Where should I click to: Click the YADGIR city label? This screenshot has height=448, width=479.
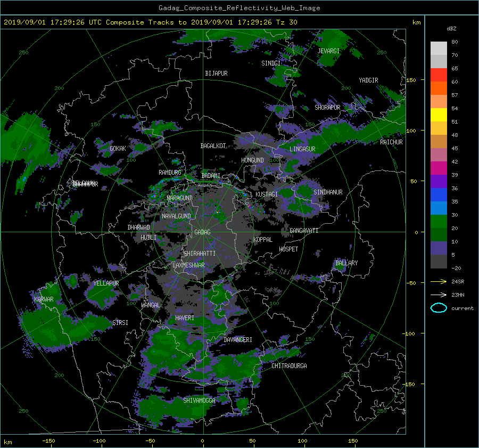[x=368, y=80]
